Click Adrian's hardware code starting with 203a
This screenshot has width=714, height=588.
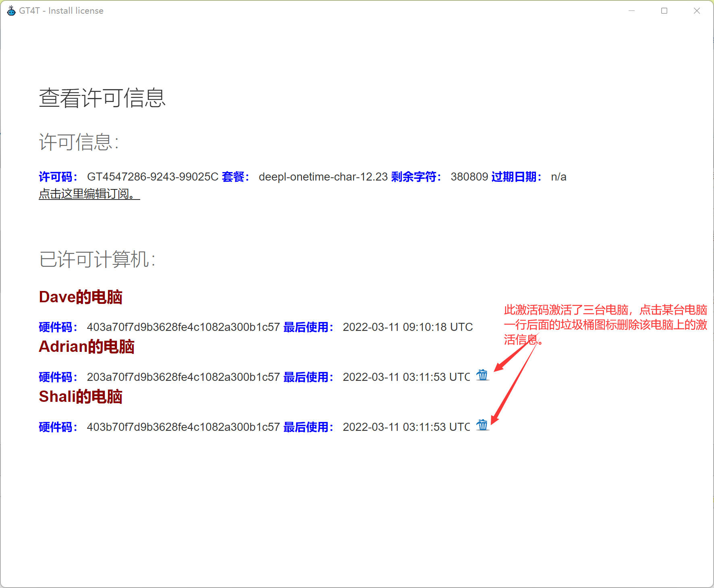pyautogui.click(x=183, y=377)
